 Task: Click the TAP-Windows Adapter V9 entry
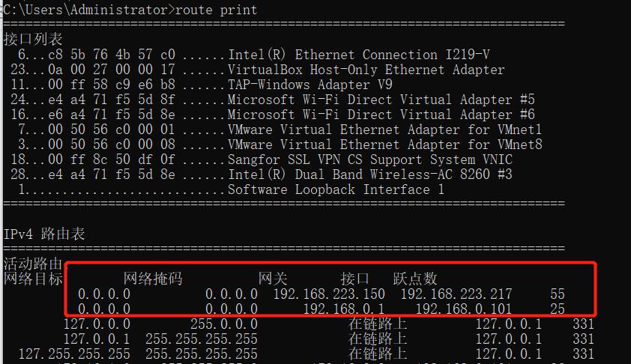310,85
